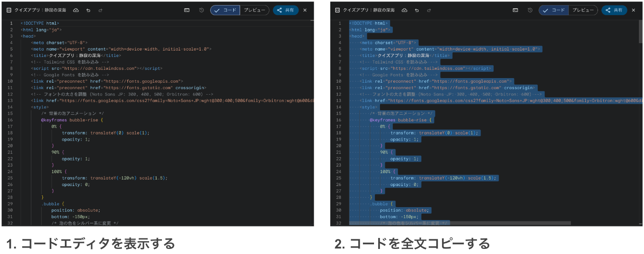The width and height of the screenshot is (644, 254).
Task: Open version history icon in left editor
Action: 201,10
